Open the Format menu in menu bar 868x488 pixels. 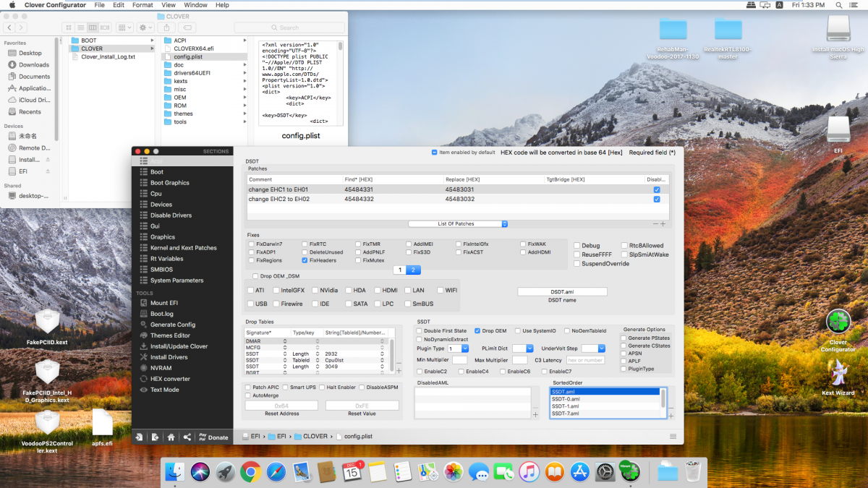[142, 5]
